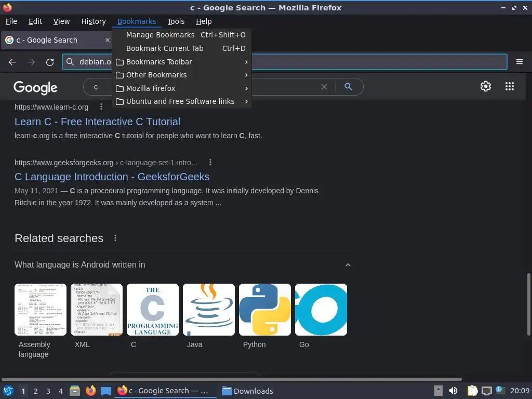Screen dimensions: 532x399
Task: Select the Java related search thumbnail
Action: click(x=209, y=310)
